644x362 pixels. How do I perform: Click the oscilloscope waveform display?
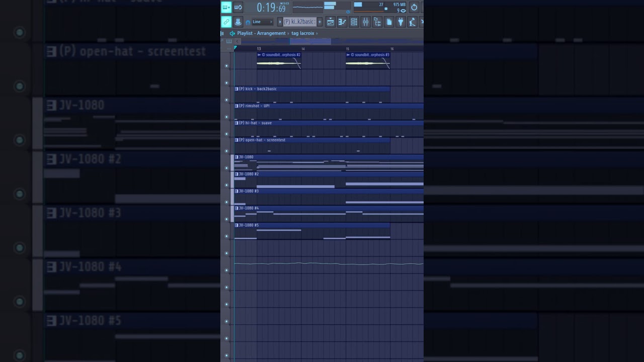point(307,7)
